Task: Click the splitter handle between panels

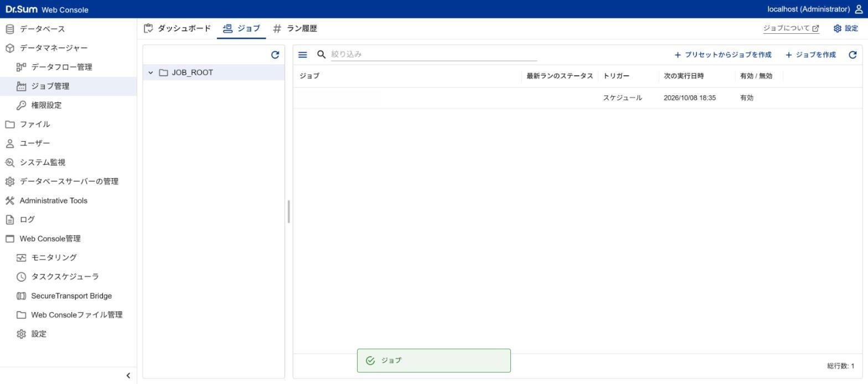Action: coord(288,212)
